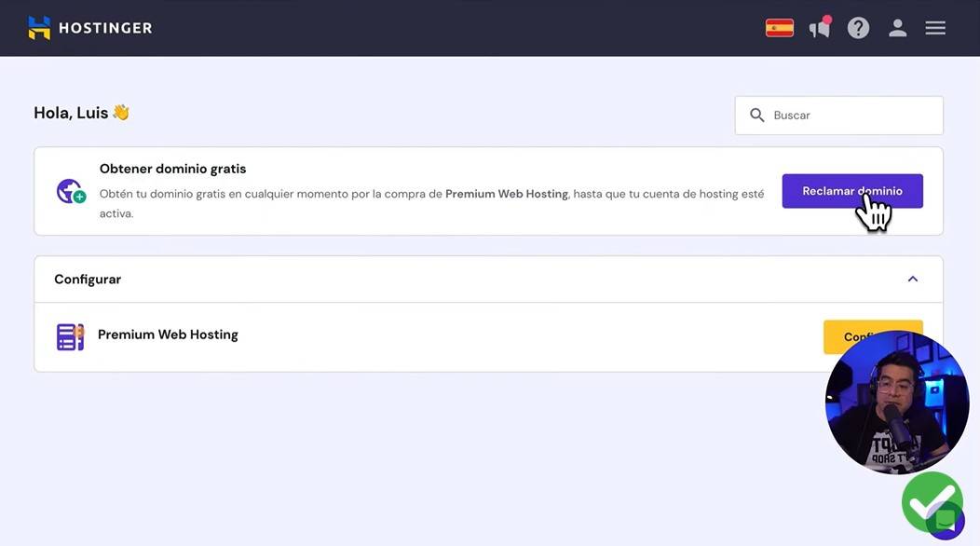Viewport: 980px width, 546px height.
Task: Open the hamburger menu
Action: [x=935, y=28]
